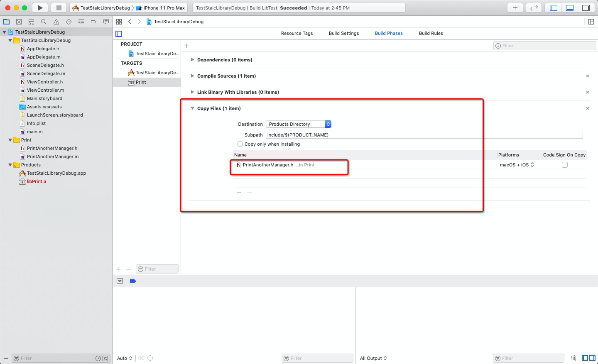
Task: Open the Debug navigator
Action: tap(81, 22)
